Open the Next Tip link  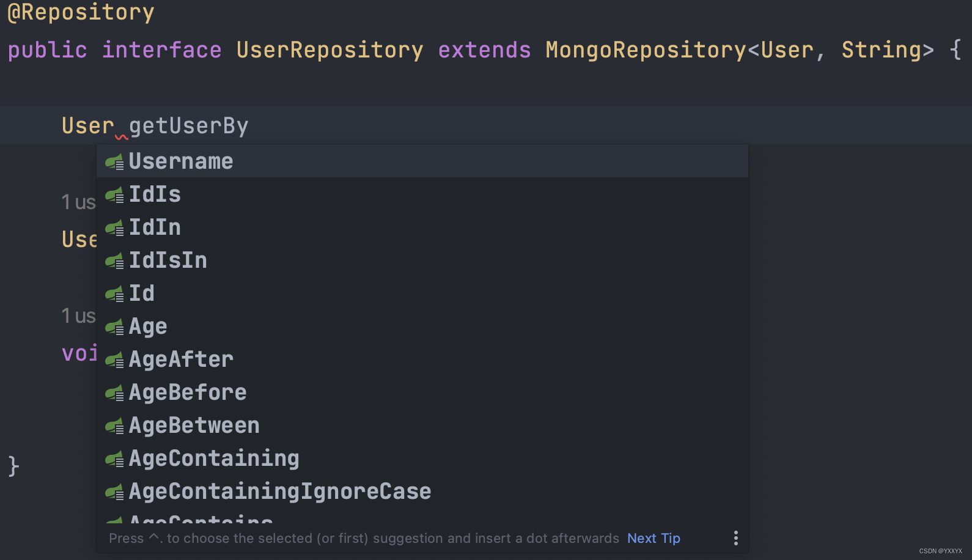pos(654,538)
